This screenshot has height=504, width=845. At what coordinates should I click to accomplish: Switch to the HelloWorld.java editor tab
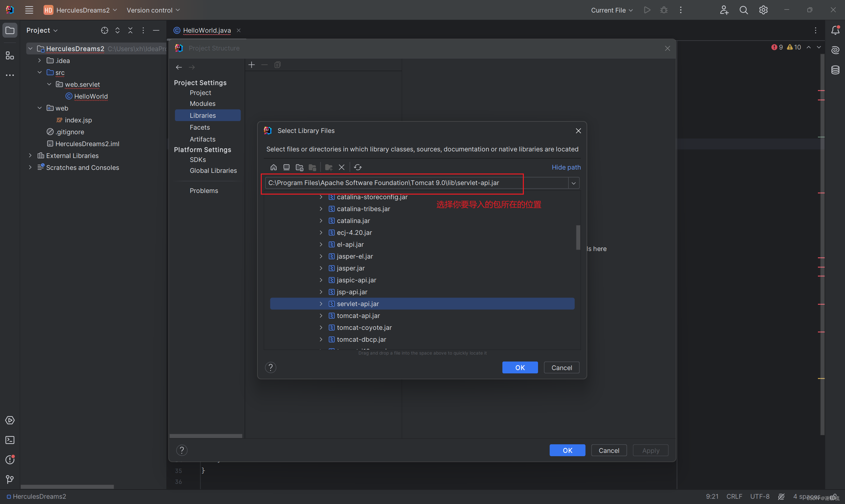(x=207, y=31)
